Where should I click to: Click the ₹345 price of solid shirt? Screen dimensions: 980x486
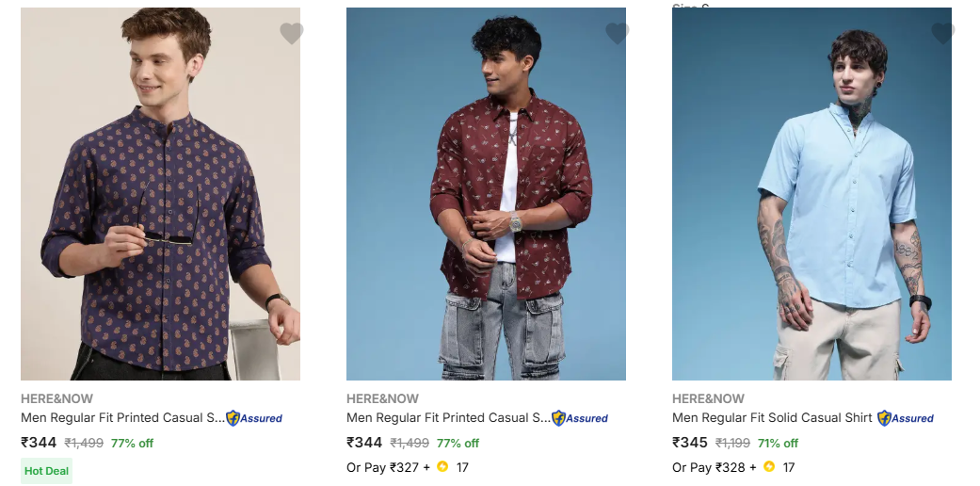[x=690, y=443]
